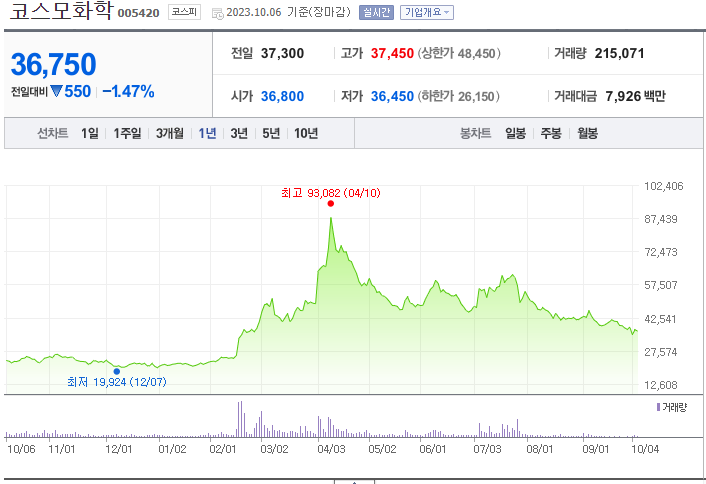706x484 pixels.
Task: Click the 10/04 date axis label
Action: 645,449
